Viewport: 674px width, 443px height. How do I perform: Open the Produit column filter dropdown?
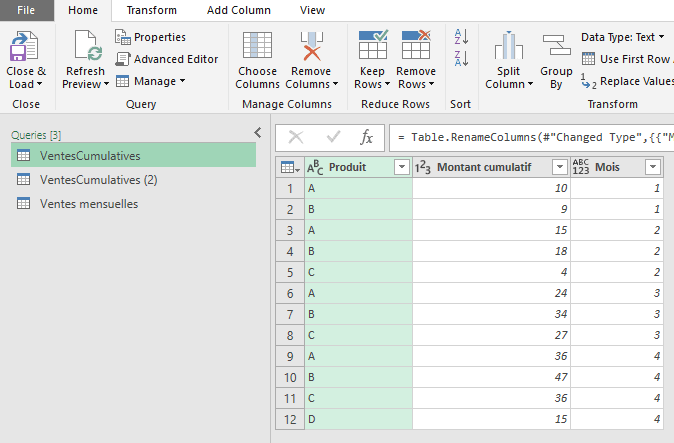tap(402, 167)
